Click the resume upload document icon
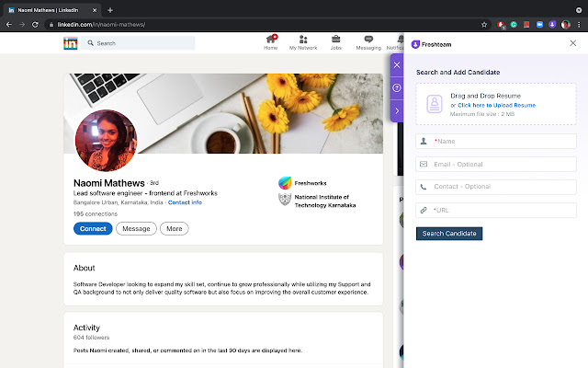This screenshot has width=588, height=368. click(x=435, y=104)
